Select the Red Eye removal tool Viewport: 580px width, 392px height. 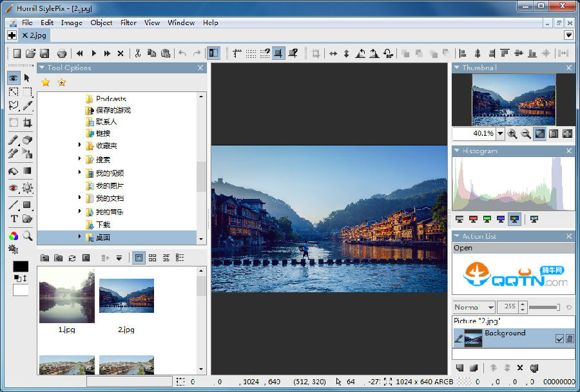tap(14, 188)
